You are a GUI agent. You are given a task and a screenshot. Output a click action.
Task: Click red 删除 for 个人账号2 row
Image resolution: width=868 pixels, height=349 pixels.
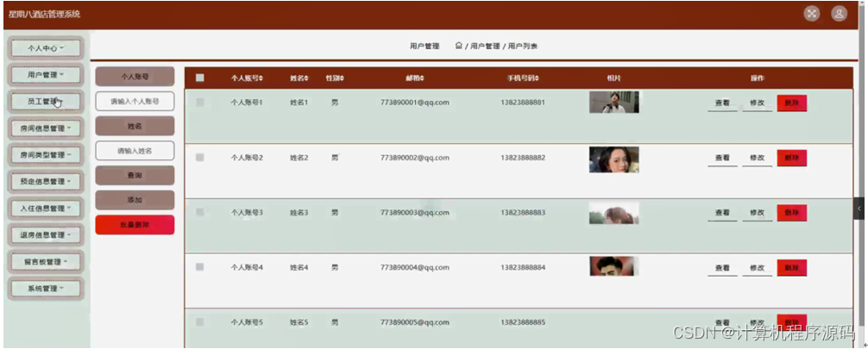click(792, 159)
